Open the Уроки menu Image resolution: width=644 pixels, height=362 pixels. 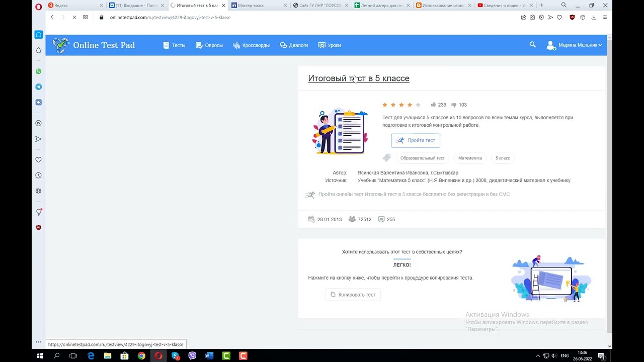(330, 45)
